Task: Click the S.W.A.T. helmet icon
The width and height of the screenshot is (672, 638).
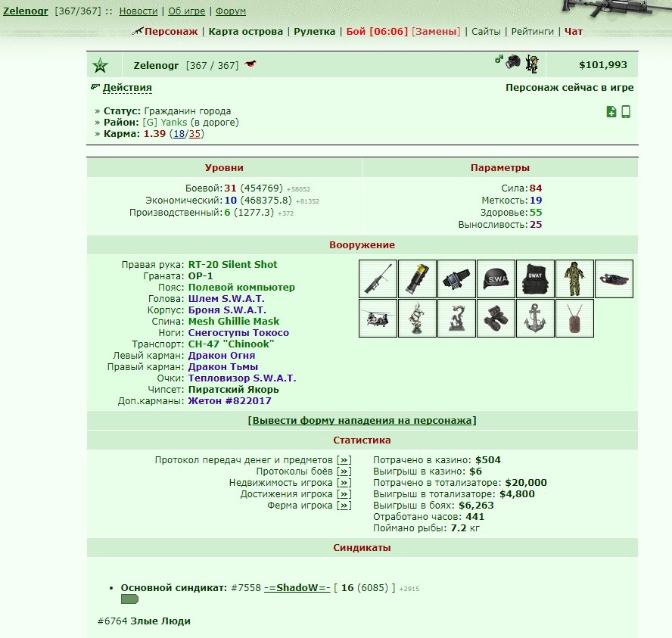Action: (496, 279)
